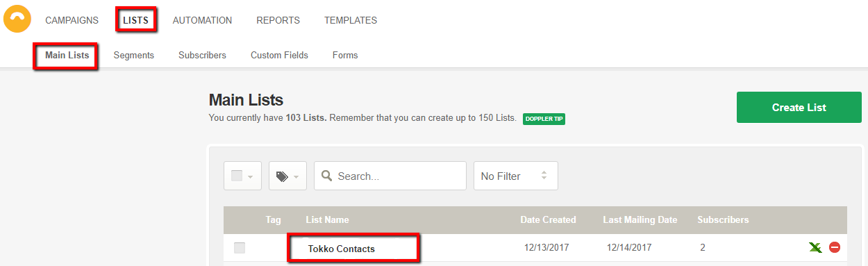The height and width of the screenshot is (266, 868).
Task: Open the DOPPLER TIP badge
Action: tap(544, 119)
